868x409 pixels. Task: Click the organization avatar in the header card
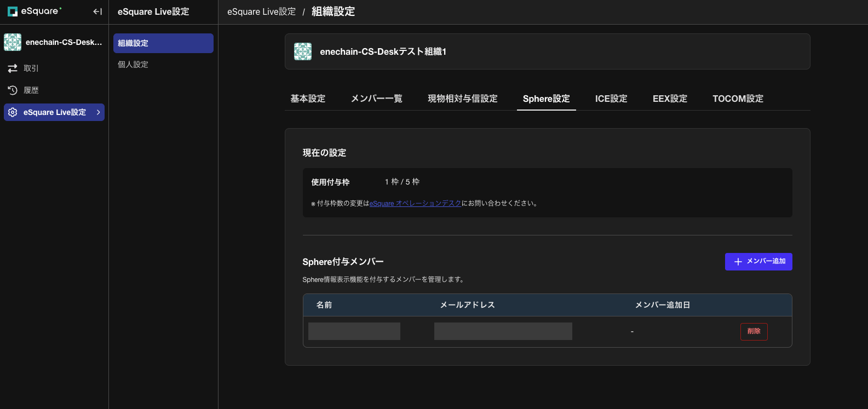303,51
